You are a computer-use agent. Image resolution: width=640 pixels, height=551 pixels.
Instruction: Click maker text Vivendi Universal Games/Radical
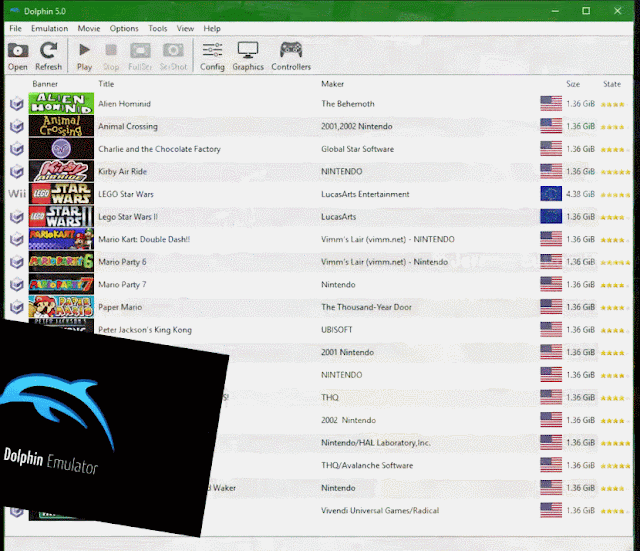click(x=380, y=511)
